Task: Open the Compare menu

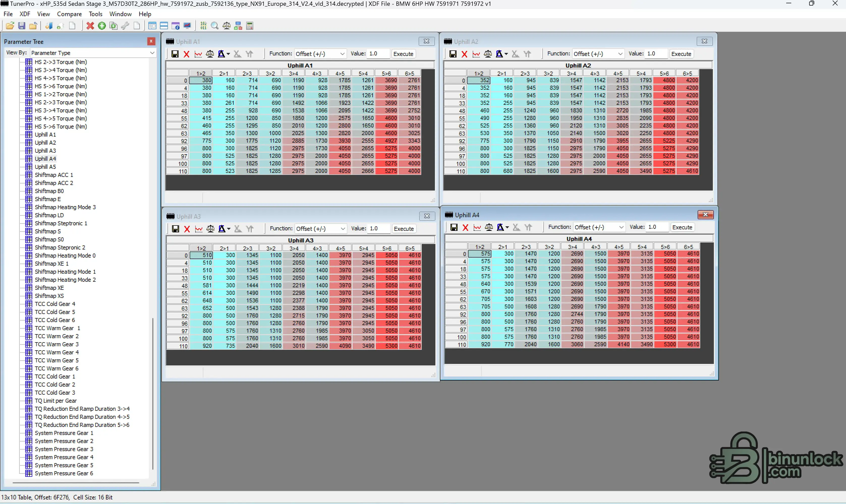Action: pyautogui.click(x=69, y=14)
